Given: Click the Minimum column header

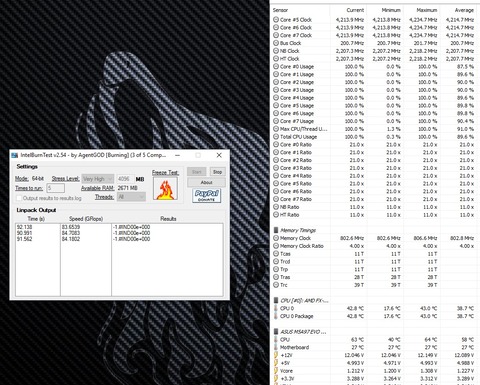Looking at the screenshot, I should coord(391,10).
